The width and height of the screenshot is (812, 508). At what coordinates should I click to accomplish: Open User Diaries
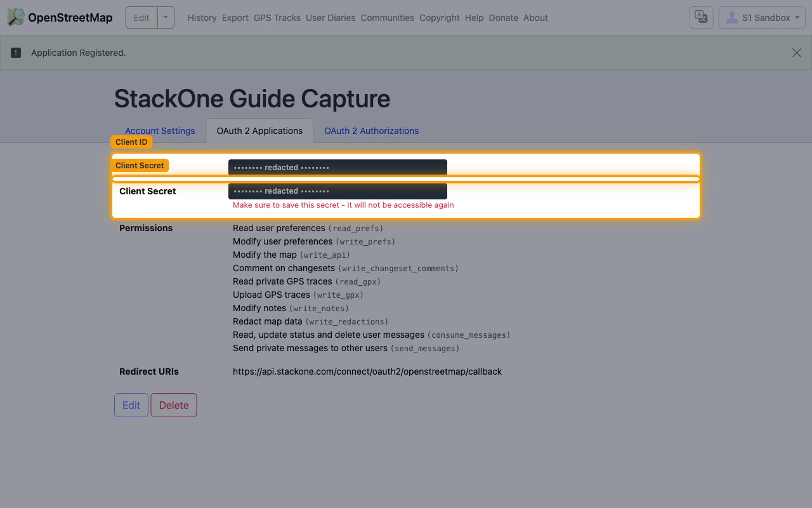331,18
